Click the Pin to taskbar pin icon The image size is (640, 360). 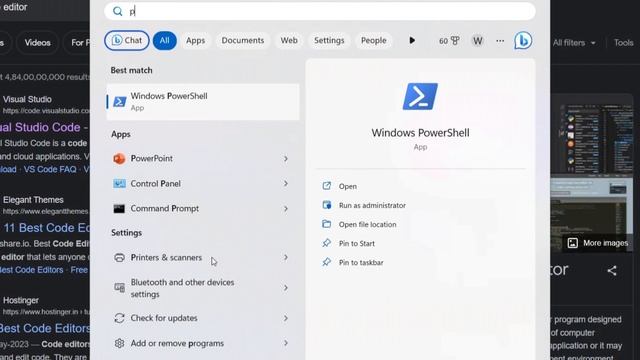[327, 262]
